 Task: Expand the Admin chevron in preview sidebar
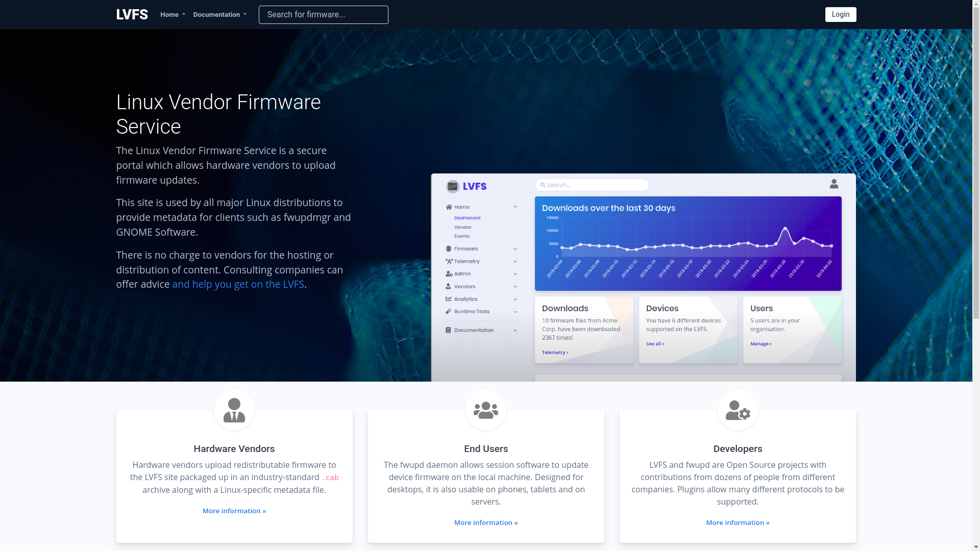pos(515,274)
